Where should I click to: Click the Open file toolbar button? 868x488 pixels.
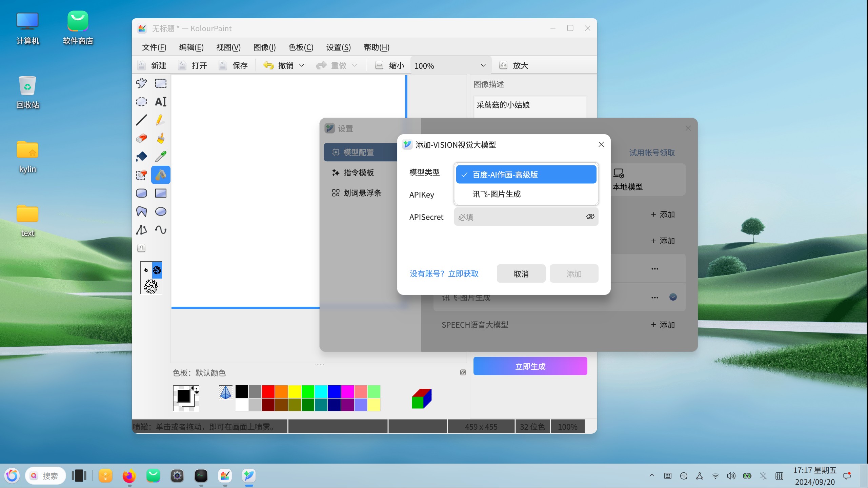[193, 65]
